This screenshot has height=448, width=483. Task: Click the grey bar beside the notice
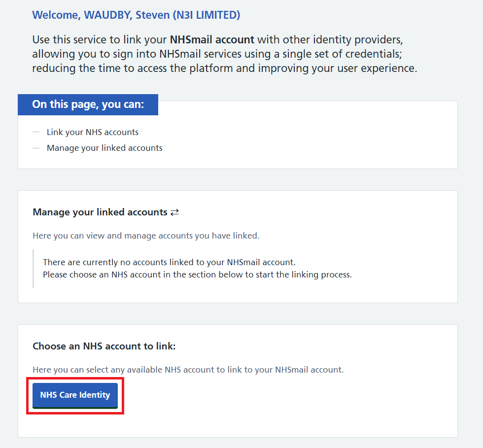34,269
